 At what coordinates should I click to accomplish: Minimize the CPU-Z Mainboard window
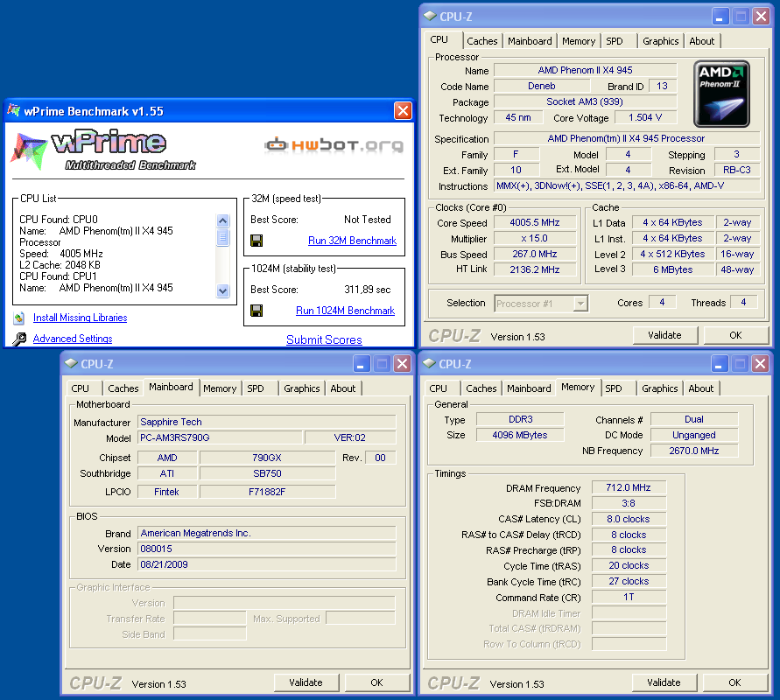pyautogui.click(x=362, y=364)
